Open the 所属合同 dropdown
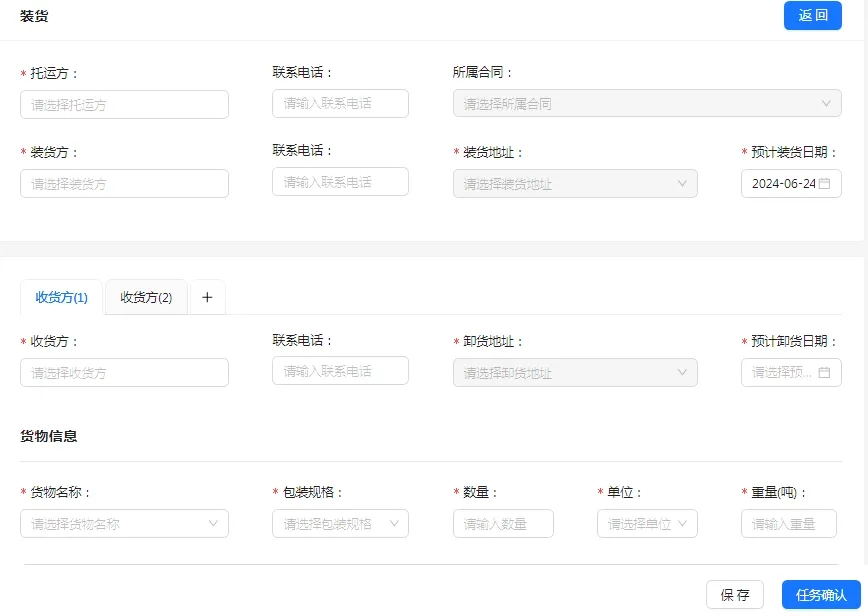868x616 pixels. (646, 103)
